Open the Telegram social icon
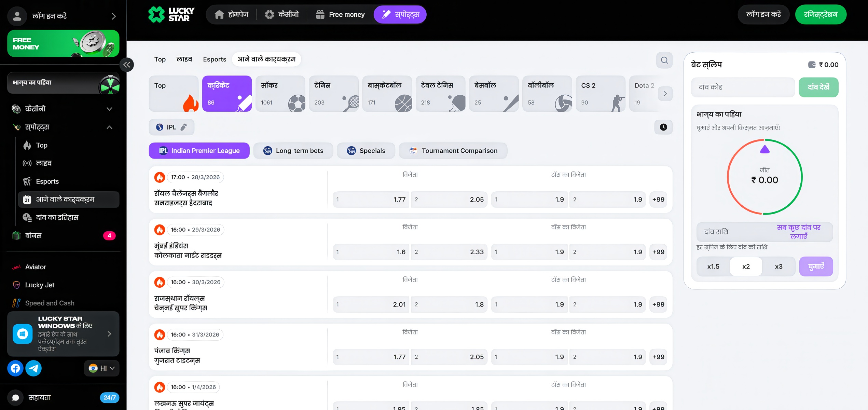Image resolution: width=868 pixels, height=410 pixels. tap(33, 368)
